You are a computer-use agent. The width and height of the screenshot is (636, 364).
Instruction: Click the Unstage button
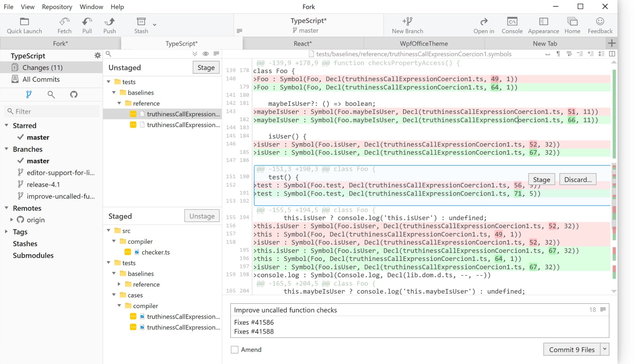202,216
